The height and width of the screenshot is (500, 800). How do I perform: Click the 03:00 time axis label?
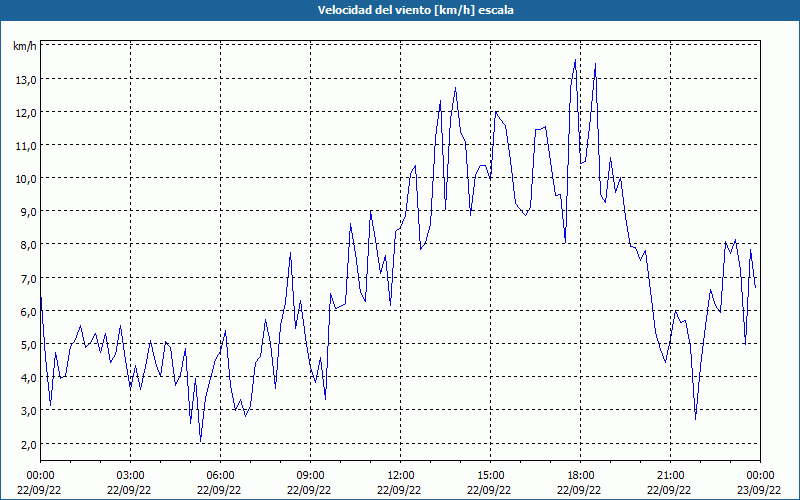point(131,476)
